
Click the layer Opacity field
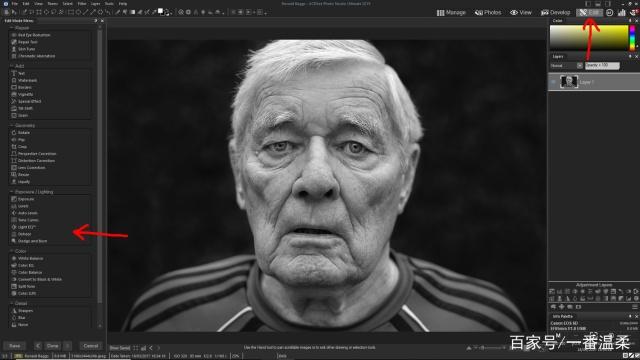[x=602, y=65]
